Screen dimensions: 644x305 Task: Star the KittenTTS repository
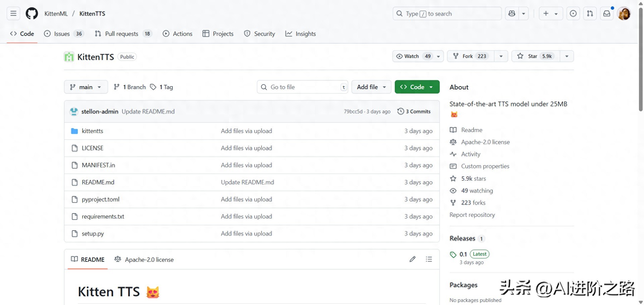click(x=536, y=56)
